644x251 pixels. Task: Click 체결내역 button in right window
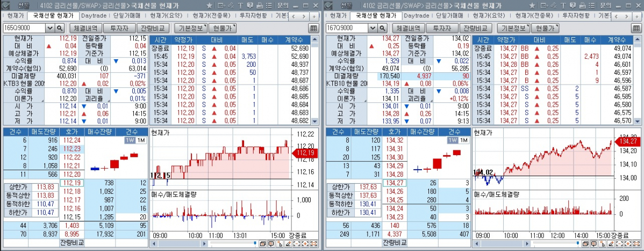point(408,28)
